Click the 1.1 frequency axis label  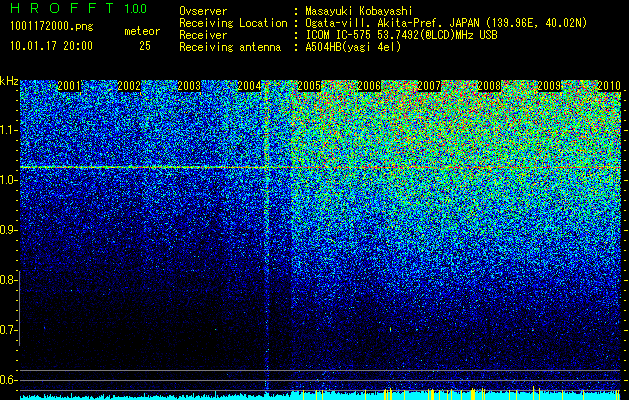pos(7,130)
